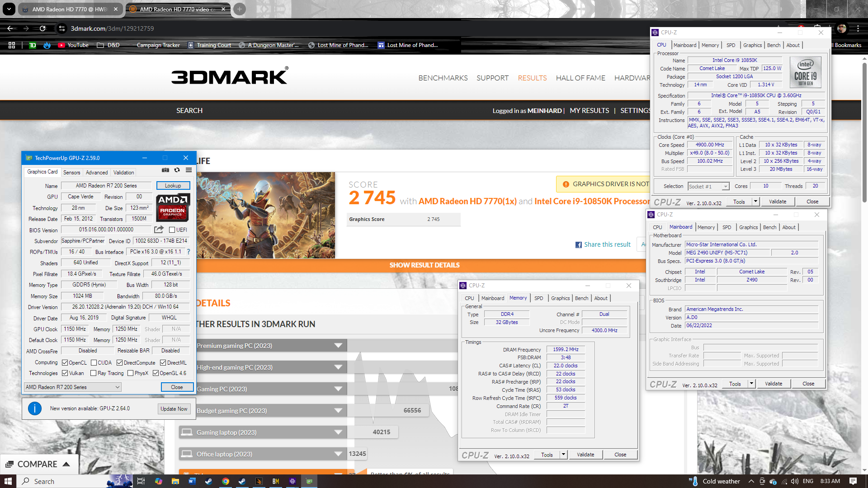Expand the Gaming laptop (2023) row
The image size is (868, 488).
pos(338,432)
